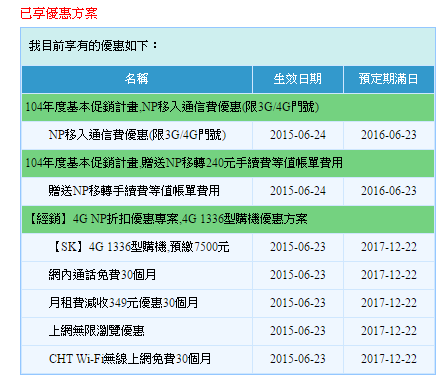Click expiry date of 【SK】4G 1336型購機 row
448x383 pixels.
pos(389,247)
